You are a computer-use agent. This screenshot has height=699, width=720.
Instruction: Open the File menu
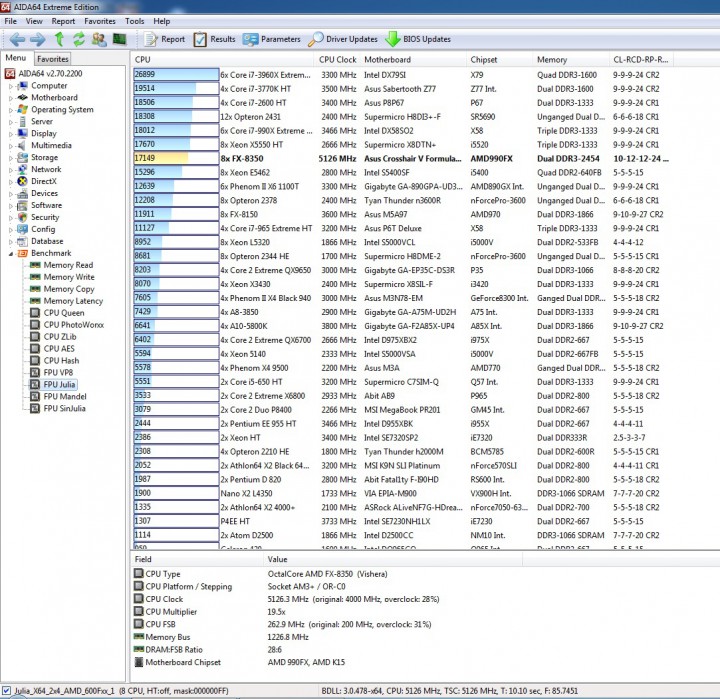click(x=11, y=21)
